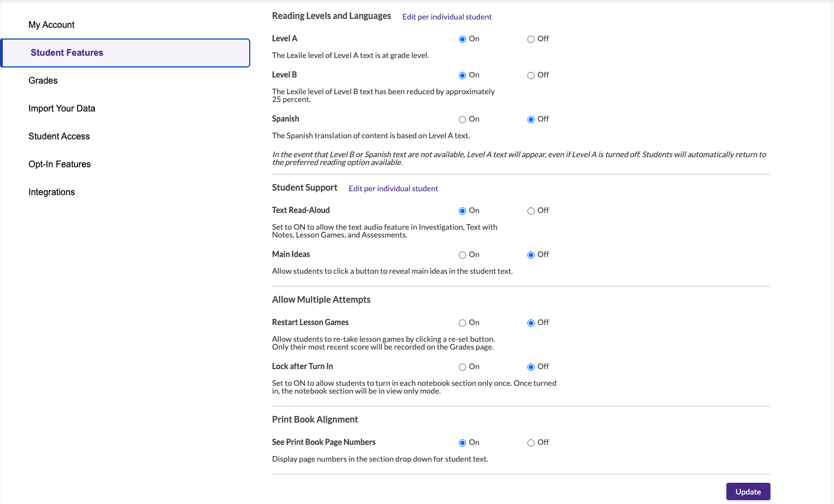View the Integrations page
This screenshot has width=834, height=504.
[x=51, y=192]
